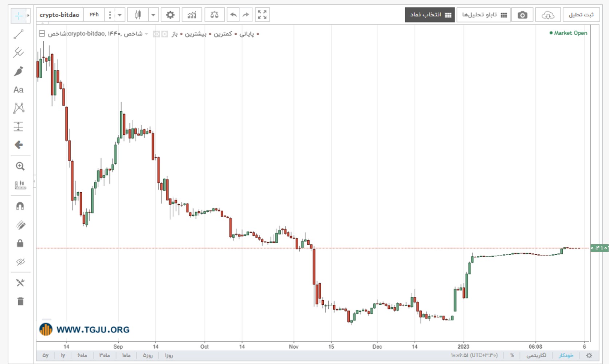The width and height of the screenshot is (609, 364).
Task: Open the time interval dropdown arrow
Action: click(119, 15)
